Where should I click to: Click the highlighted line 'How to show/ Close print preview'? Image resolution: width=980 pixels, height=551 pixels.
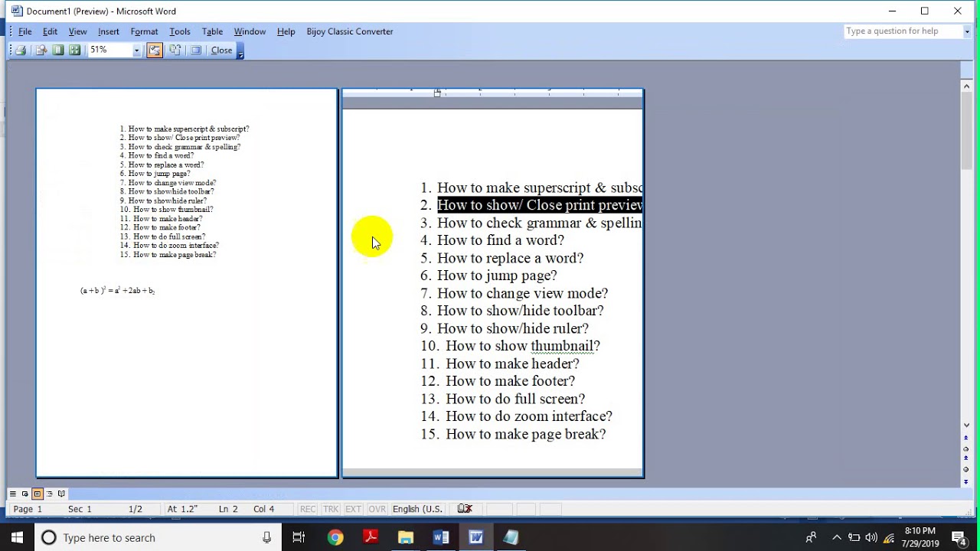tap(540, 205)
